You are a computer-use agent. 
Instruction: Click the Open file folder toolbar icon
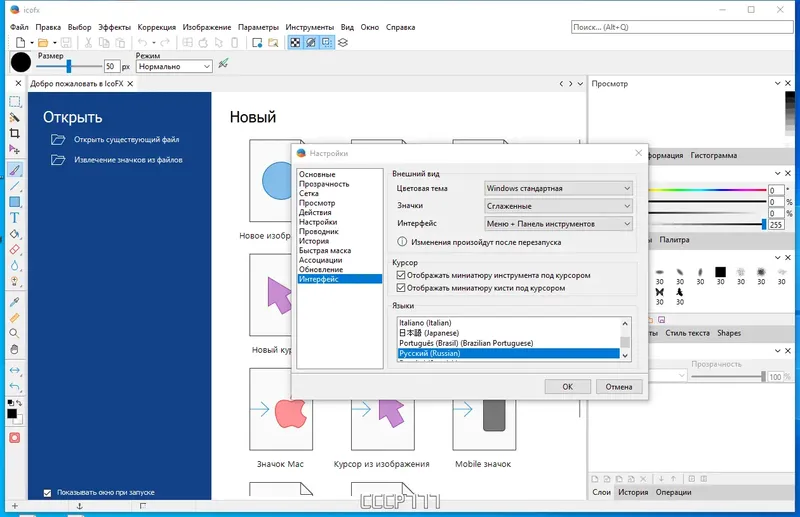(43, 43)
